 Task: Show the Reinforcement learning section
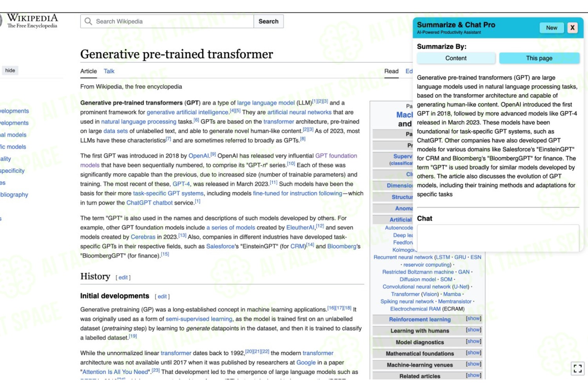click(x=474, y=319)
